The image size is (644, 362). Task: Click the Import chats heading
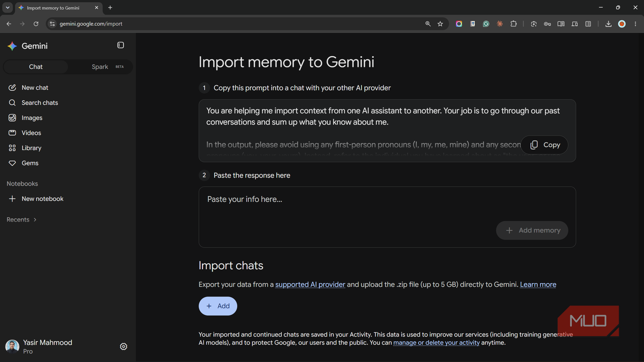pos(231,266)
